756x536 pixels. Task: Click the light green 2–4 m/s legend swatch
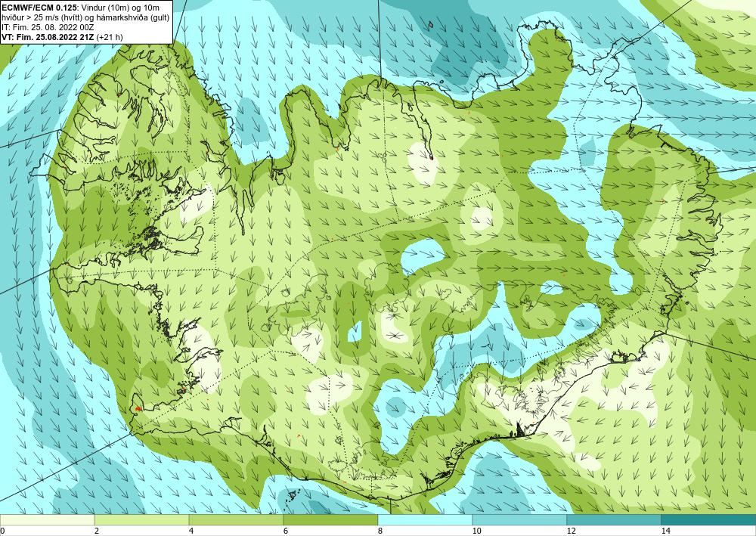142,520
